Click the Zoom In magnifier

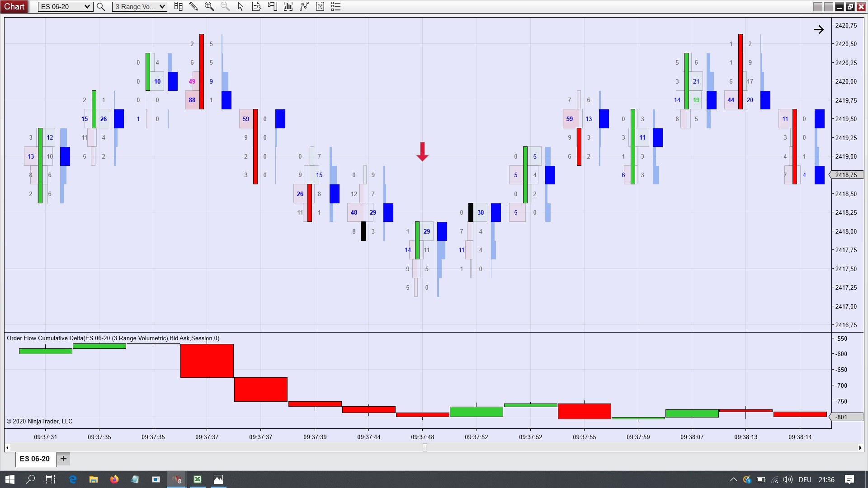coord(209,7)
